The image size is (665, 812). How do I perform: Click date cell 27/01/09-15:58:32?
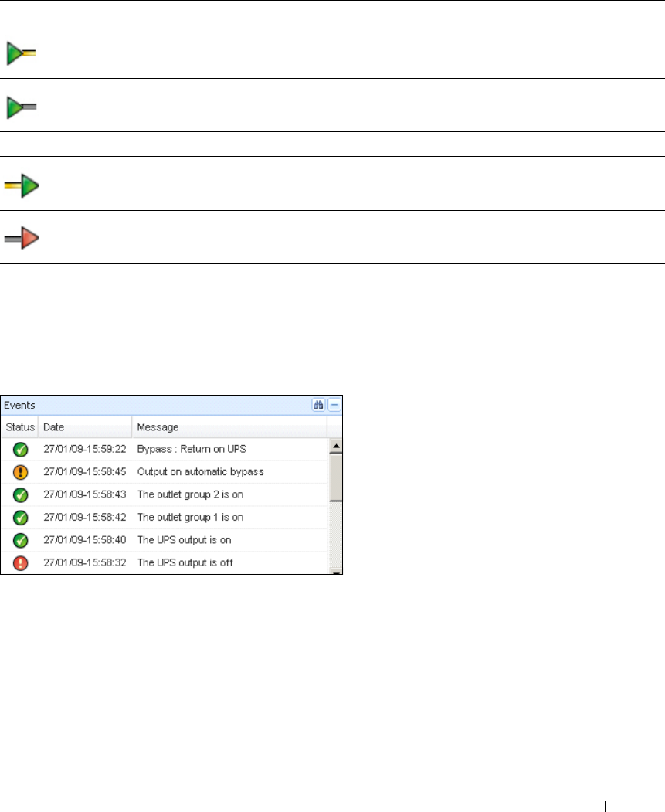point(85,562)
